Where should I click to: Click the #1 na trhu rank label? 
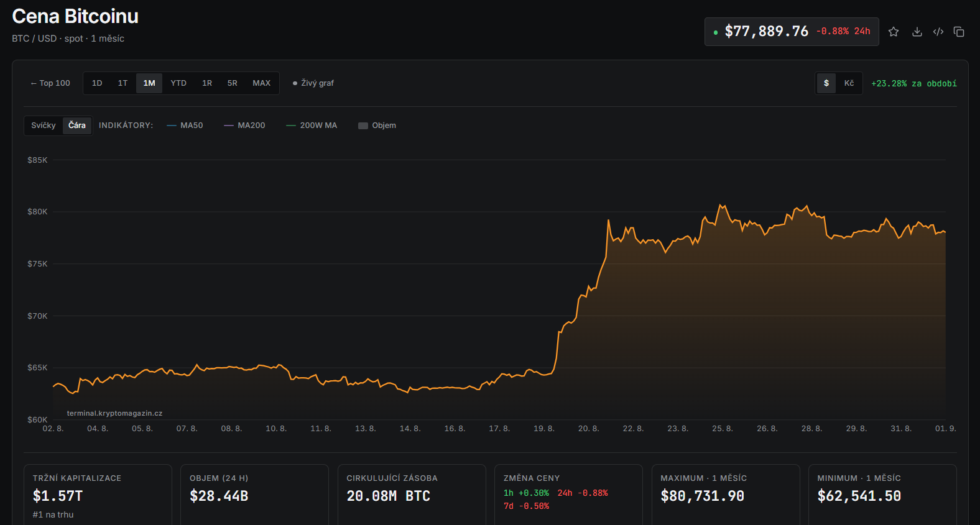53,515
